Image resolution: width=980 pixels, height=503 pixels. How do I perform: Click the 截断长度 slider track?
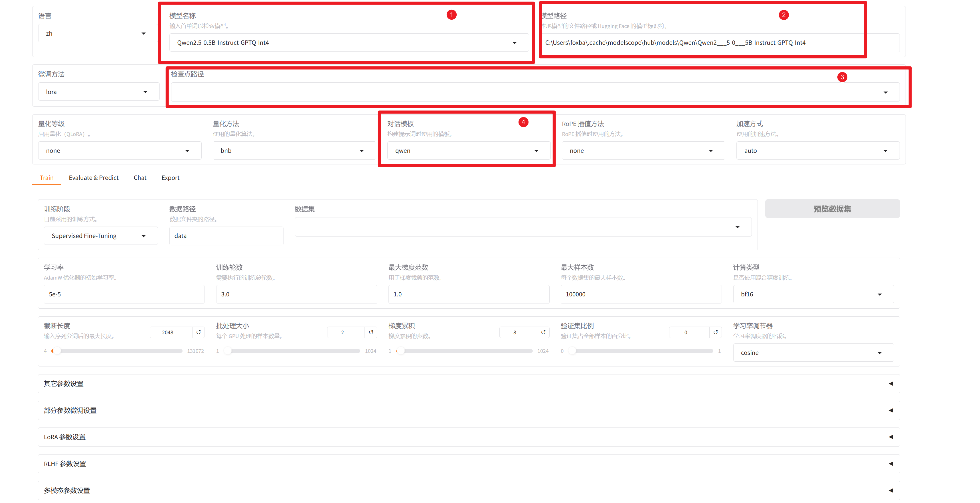coord(118,351)
